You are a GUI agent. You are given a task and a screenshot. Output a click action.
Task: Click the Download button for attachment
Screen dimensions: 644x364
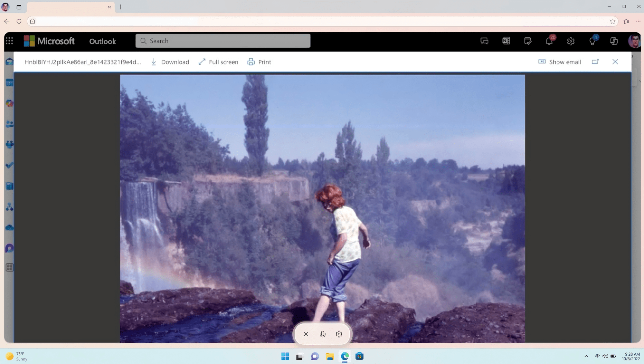tap(170, 62)
